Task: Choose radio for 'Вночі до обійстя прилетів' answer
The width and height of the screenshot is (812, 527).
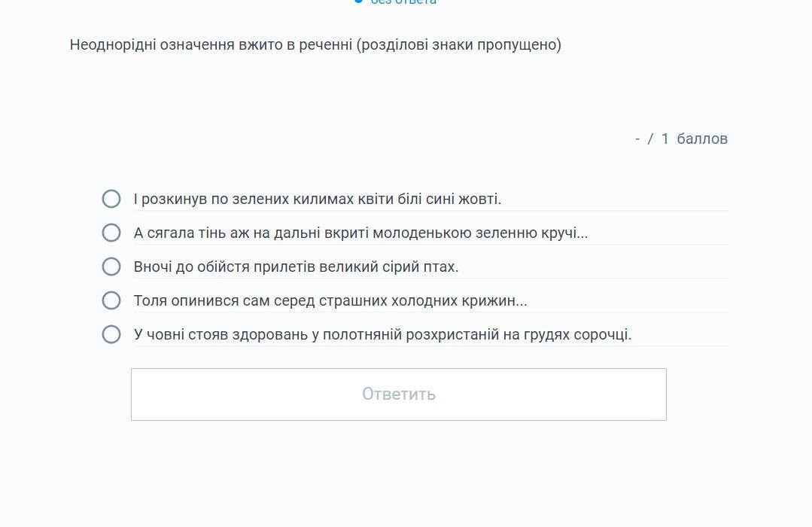Action: pos(111,267)
